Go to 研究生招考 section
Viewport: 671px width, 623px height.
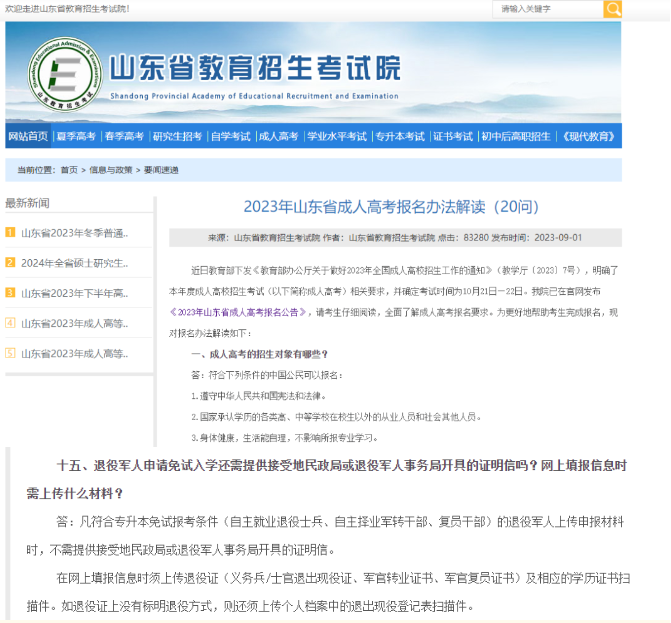click(177, 136)
